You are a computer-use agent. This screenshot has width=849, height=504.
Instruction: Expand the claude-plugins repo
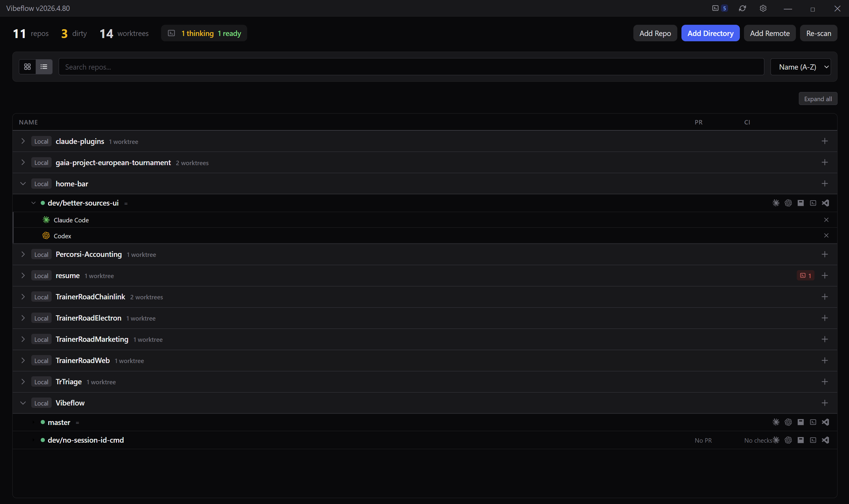23,141
